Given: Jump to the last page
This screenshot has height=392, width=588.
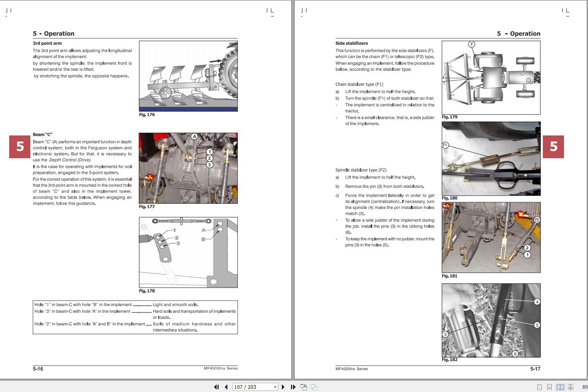Looking at the screenshot, I should (293, 387).
